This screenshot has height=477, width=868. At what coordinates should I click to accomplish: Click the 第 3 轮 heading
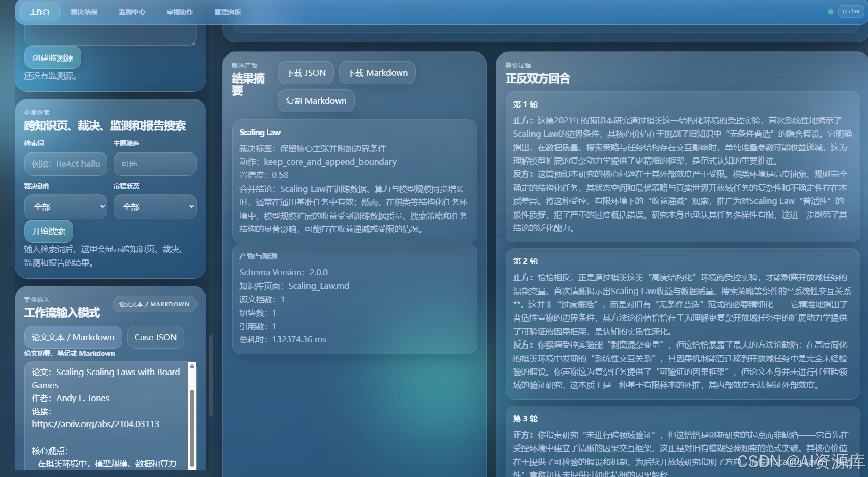[x=525, y=418]
